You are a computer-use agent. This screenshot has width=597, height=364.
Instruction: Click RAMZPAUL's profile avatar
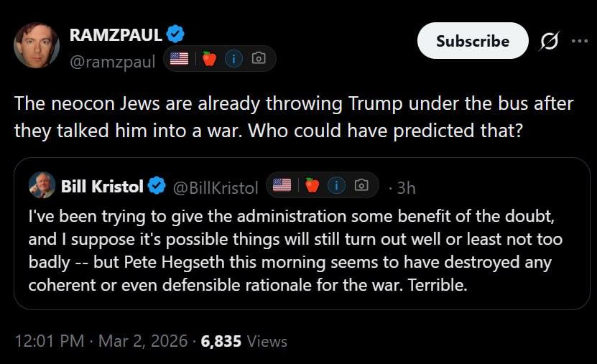coord(37,45)
